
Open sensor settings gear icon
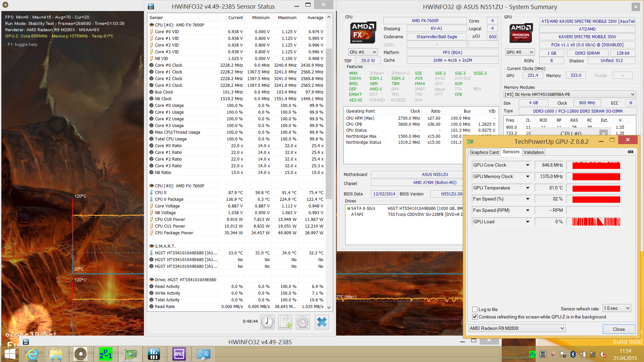(x=303, y=322)
